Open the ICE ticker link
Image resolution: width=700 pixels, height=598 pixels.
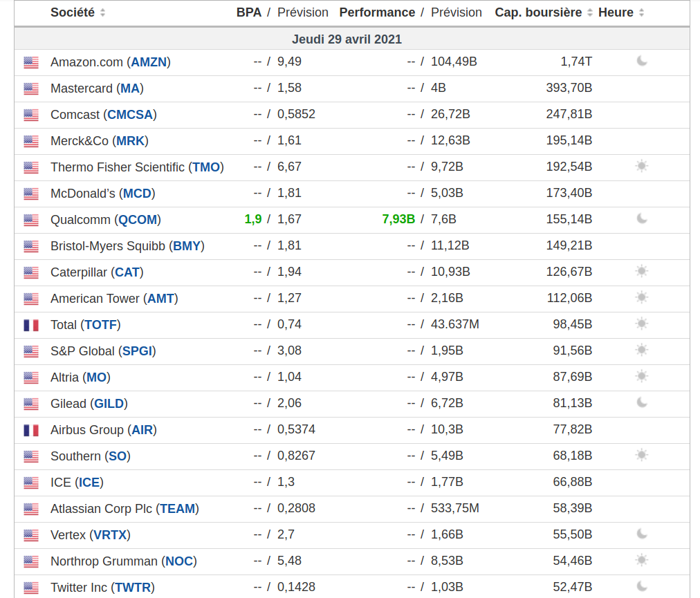tap(89, 483)
